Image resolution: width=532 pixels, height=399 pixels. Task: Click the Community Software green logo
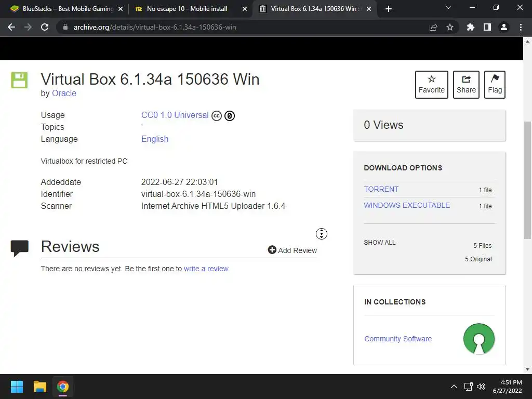coord(479,339)
